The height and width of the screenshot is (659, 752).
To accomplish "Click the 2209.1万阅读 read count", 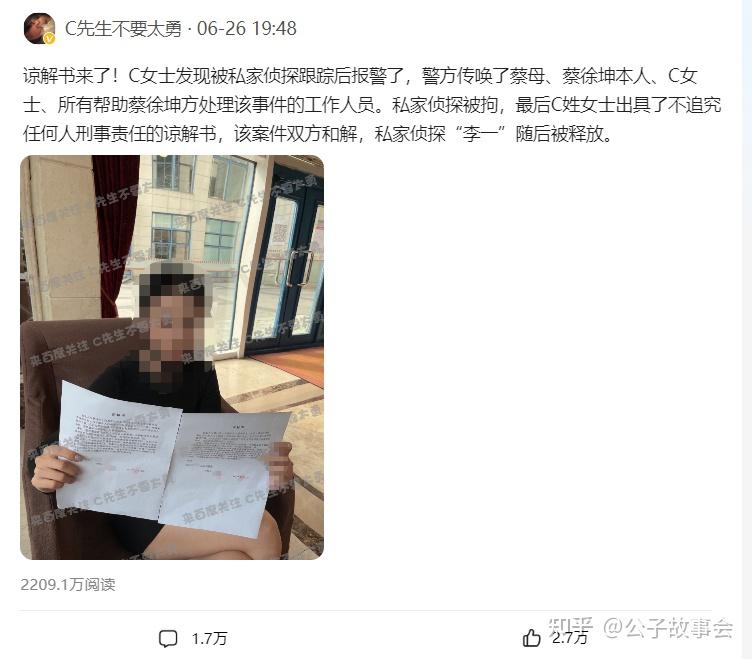I will coord(68,584).
